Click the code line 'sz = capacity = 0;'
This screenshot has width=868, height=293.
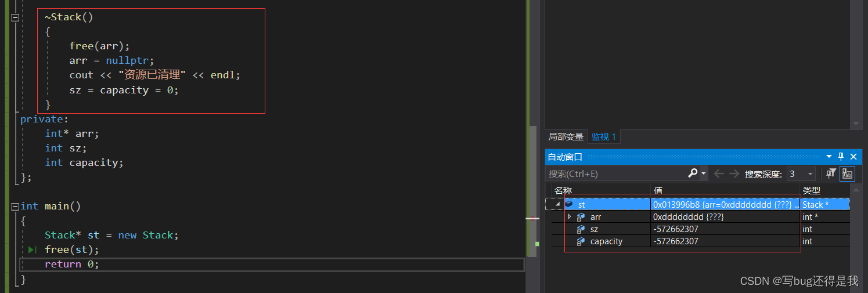(124, 90)
